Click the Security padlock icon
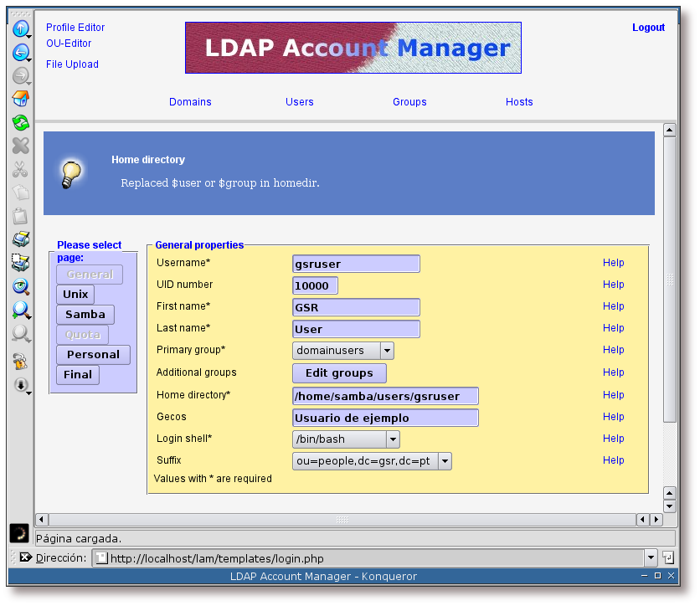This screenshot has width=700, height=606. [20, 362]
